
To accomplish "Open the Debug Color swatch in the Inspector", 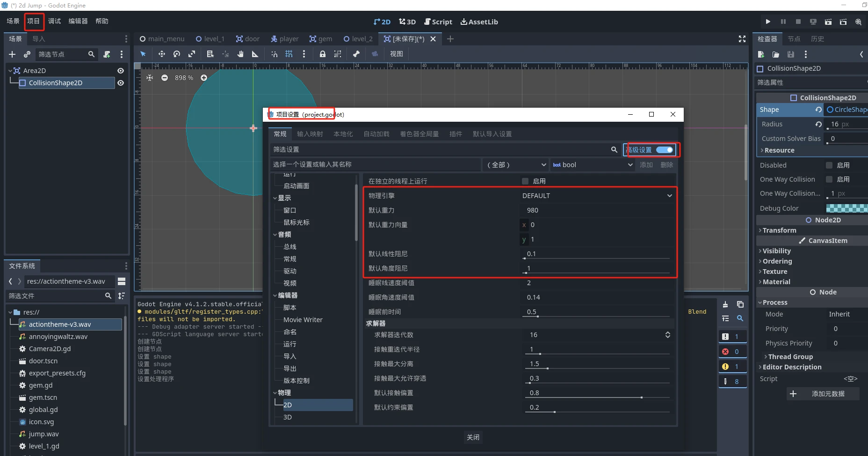I will coord(846,208).
